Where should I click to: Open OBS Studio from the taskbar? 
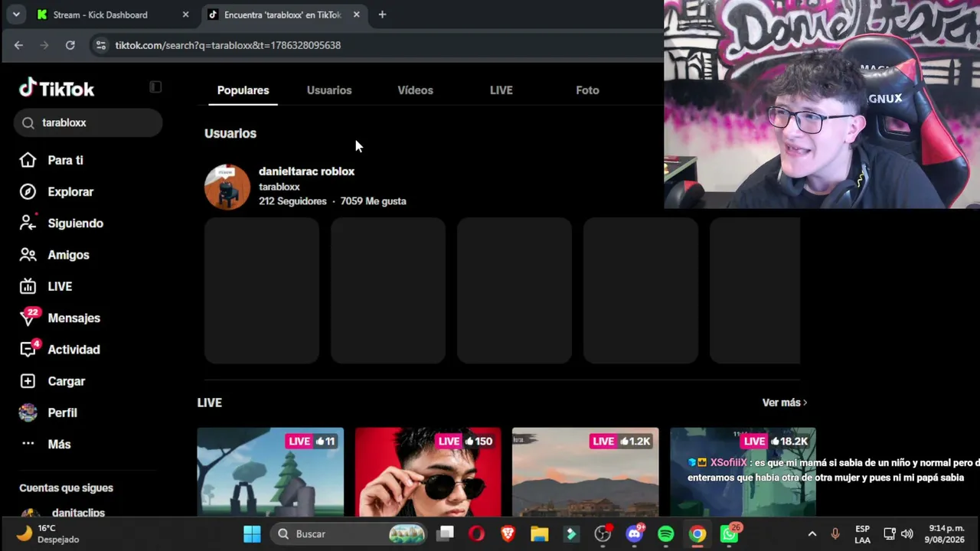tap(603, 534)
